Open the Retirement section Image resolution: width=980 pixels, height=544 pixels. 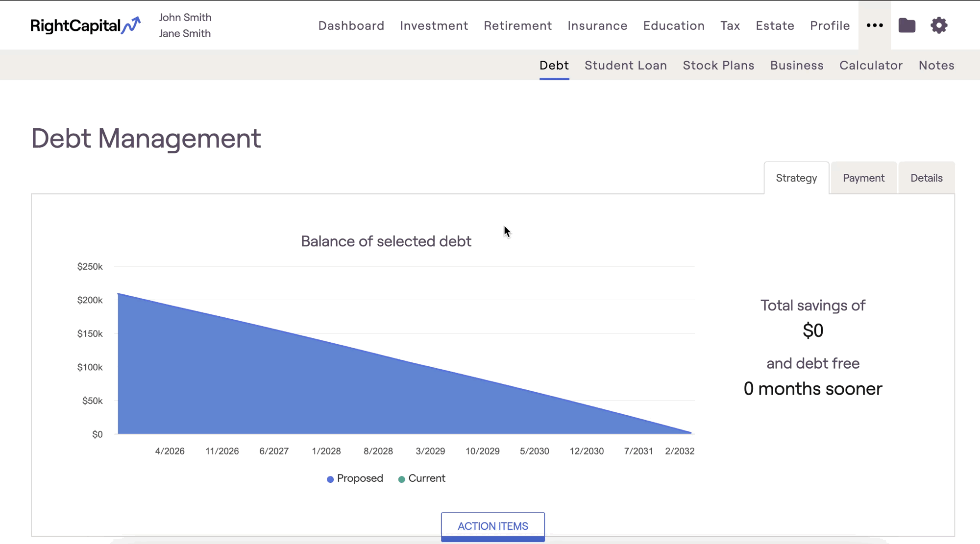click(517, 25)
